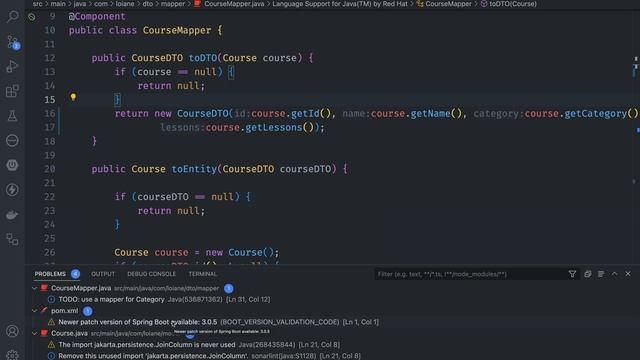
Task: Click the CourseMapper.java breadcrumb
Action: click(229, 4)
